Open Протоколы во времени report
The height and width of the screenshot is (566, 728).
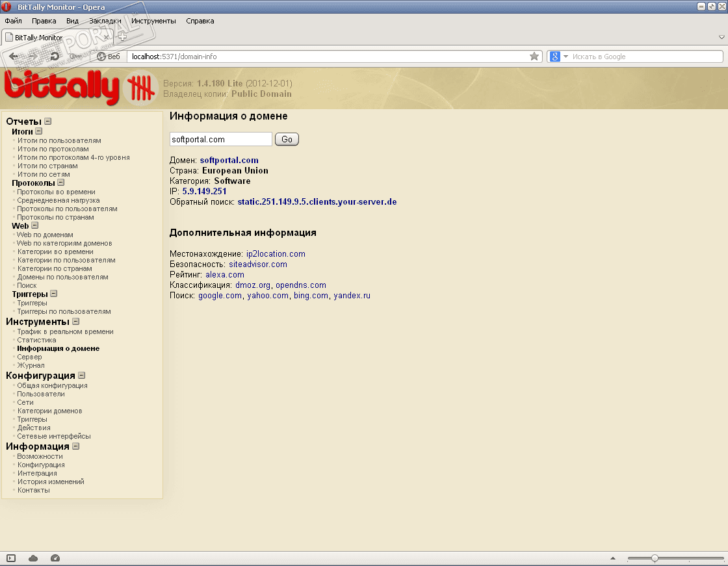(56, 192)
